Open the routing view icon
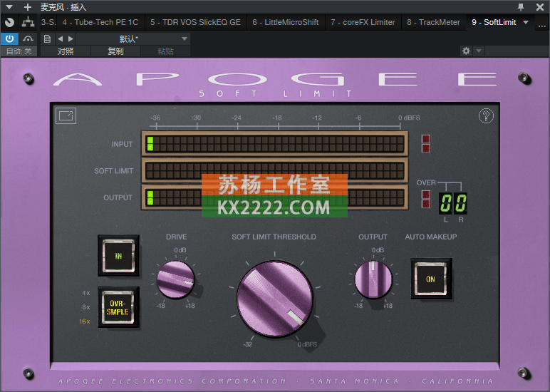 tap(28, 23)
